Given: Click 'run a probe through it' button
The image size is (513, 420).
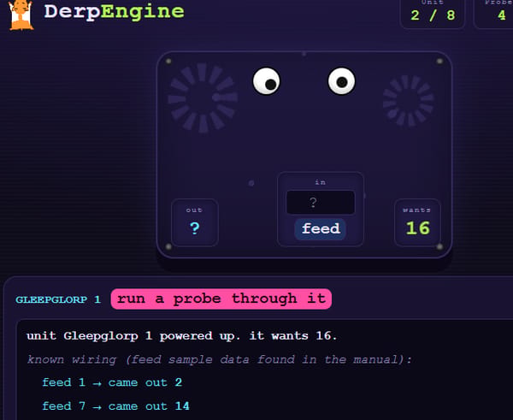Looking at the screenshot, I should pyautogui.click(x=221, y=299).
